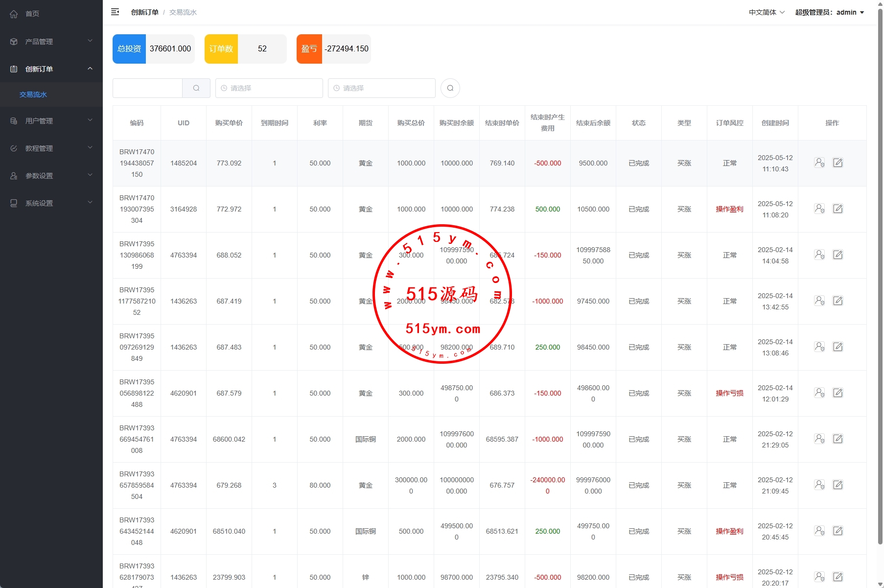Click the vertical page scrollbar

pyautogui.click(x=880, y=274)
